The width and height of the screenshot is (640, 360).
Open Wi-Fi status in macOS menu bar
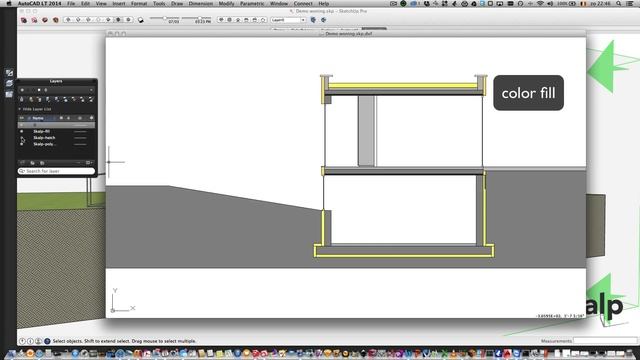tap(541, 3)
